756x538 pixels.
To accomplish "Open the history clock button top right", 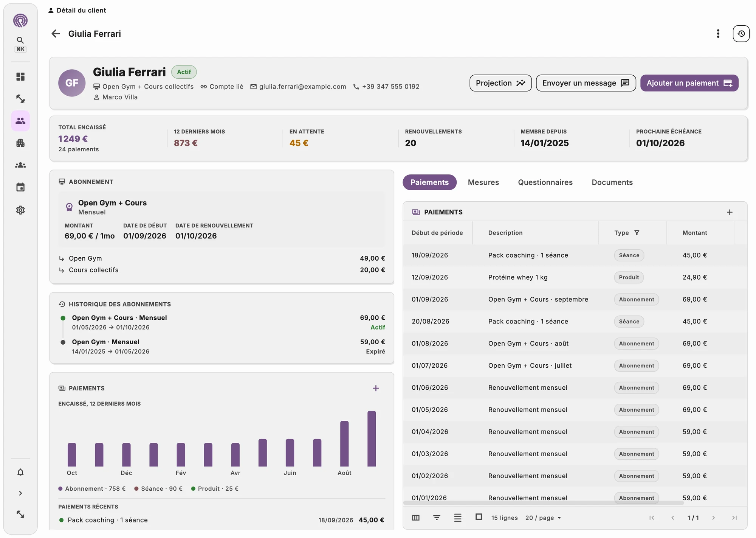I will pos(741,34).
